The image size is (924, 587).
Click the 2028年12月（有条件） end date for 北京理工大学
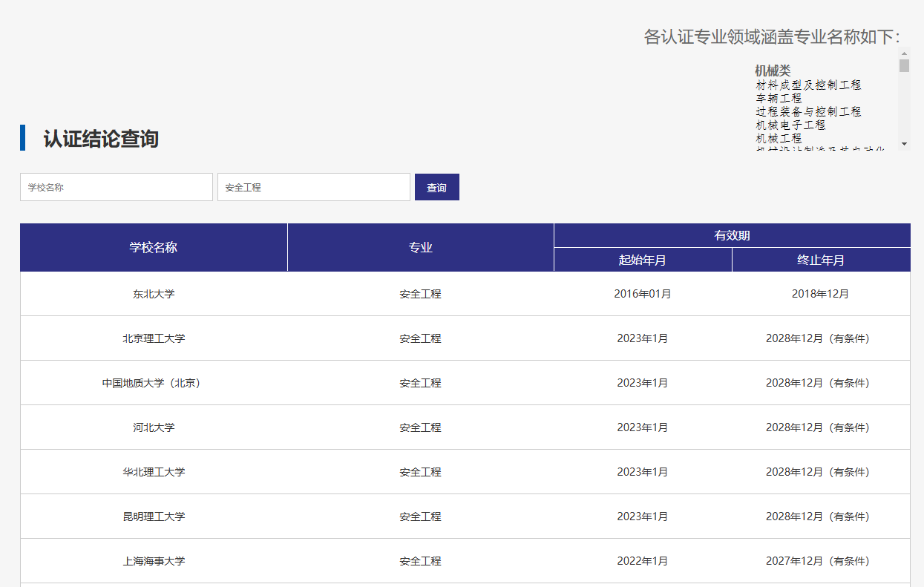[x=821, y=338]
